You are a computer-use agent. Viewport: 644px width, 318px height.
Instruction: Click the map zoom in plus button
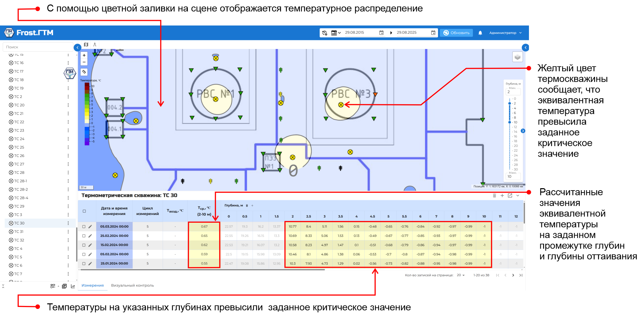84,55
